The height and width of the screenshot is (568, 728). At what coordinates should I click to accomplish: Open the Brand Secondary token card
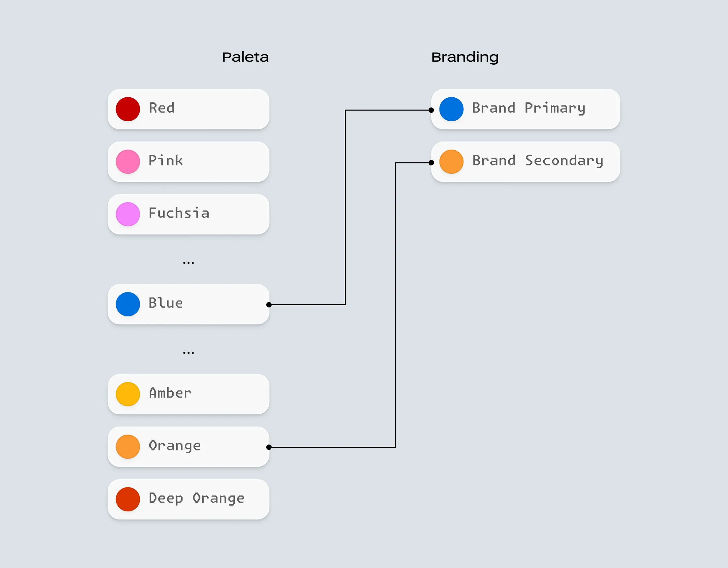click(x=525, y=162)
